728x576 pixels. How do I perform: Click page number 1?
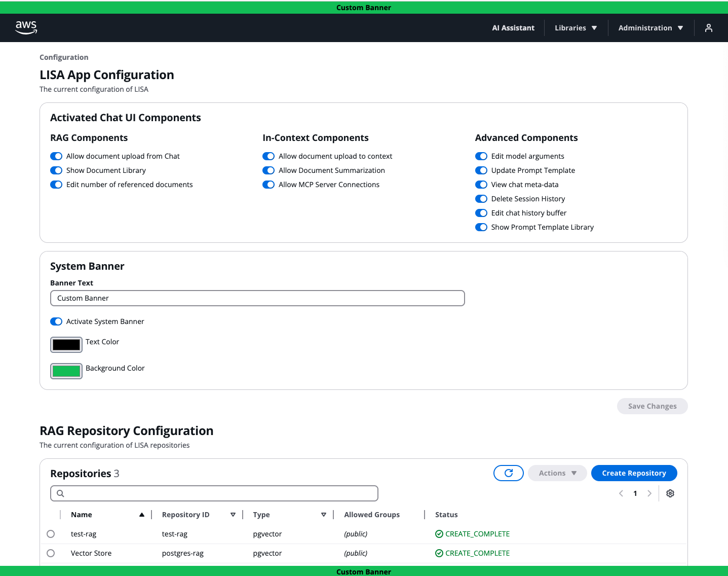click(635, 493)
